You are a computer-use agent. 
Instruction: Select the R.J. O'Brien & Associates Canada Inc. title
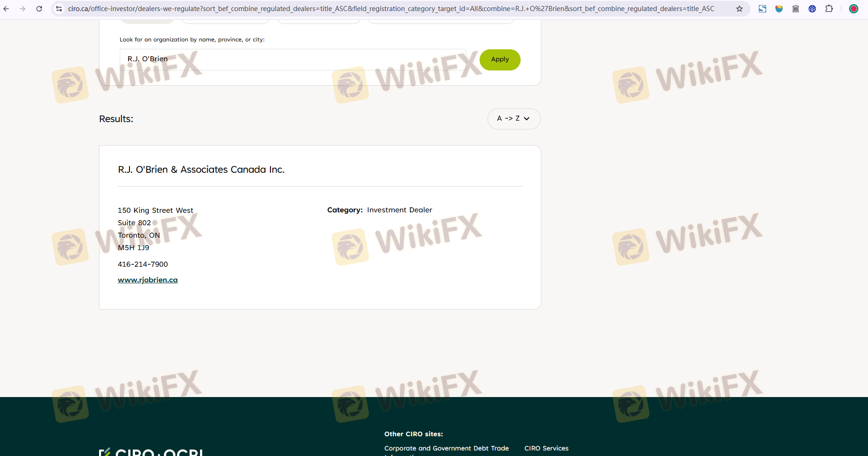point(201,170)
